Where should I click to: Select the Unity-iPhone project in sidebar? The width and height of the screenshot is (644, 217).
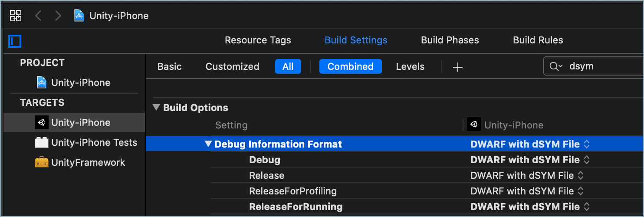click(x=80, y=82)
